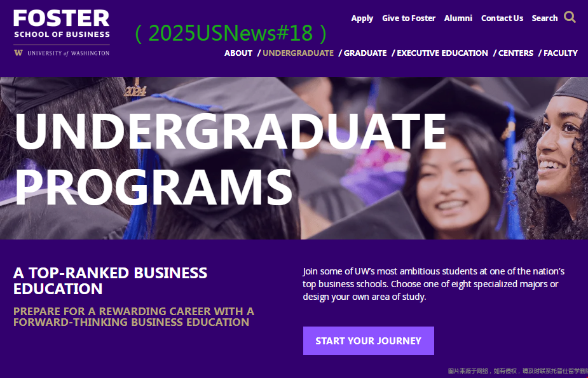Viewport: 588px width, 378px height.
Task: Click the green 2025USNews#18 annotation text
Action: pyautogui.click(x=231, y=33)
